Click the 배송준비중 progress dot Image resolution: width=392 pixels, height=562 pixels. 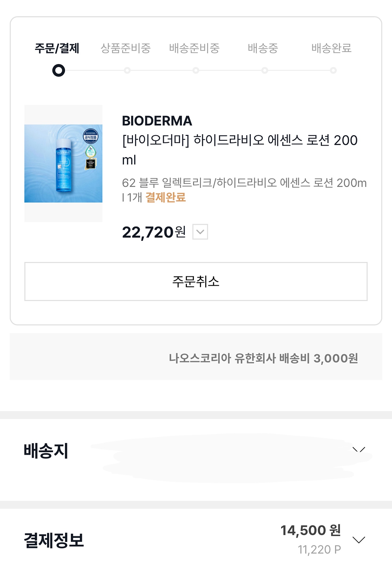click(196, 71)
